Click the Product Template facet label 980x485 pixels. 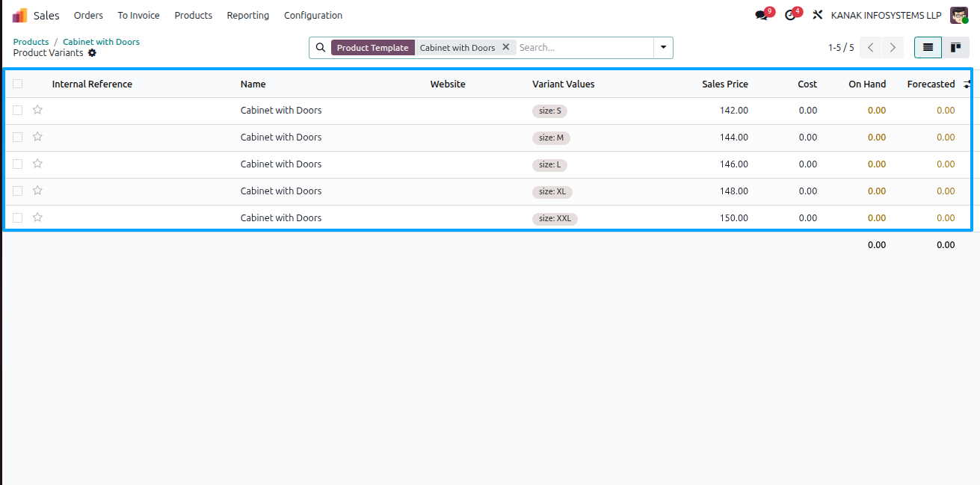372,47
